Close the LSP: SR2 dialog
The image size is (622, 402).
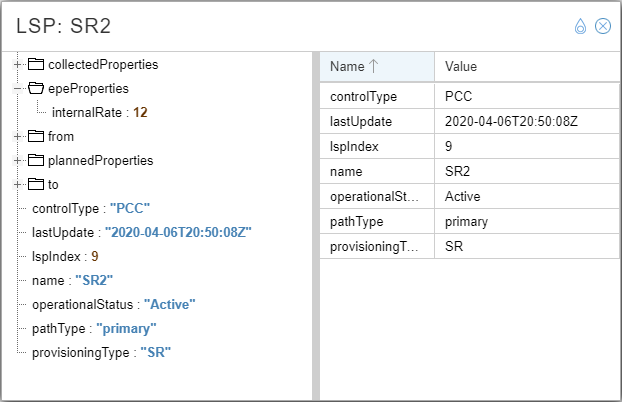pos(603,26)
